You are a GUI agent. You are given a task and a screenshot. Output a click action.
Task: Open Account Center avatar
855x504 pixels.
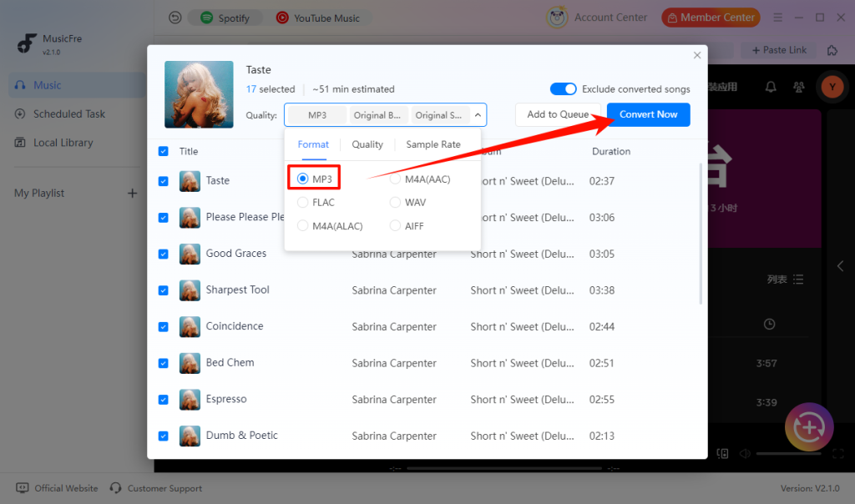557,18
